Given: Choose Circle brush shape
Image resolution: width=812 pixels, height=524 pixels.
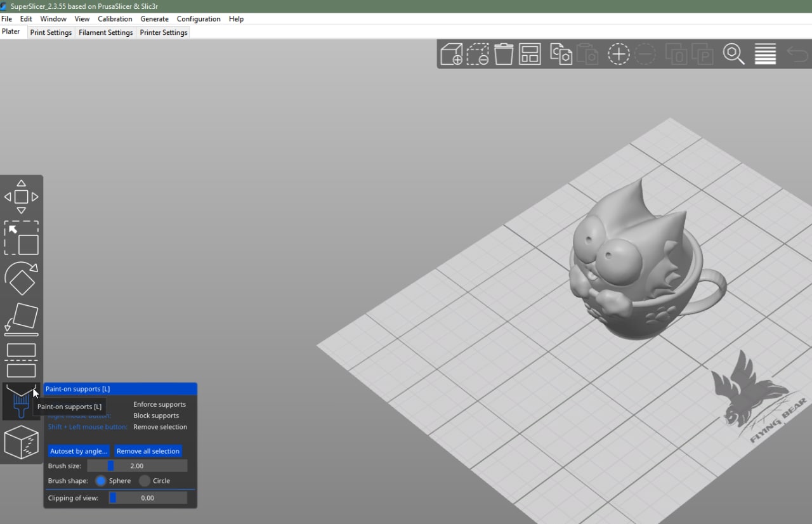Looking at the screenshot, I should 145,481.
